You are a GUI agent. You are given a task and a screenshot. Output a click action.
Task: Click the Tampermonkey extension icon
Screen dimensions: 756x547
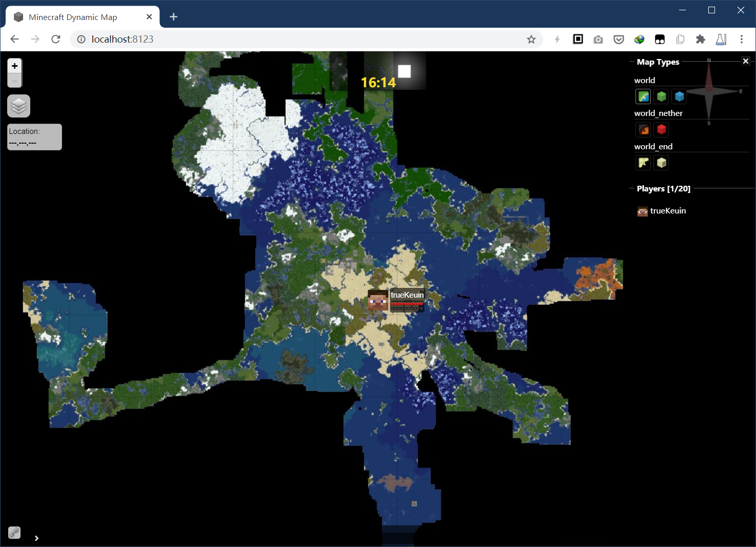click(660, 40)
